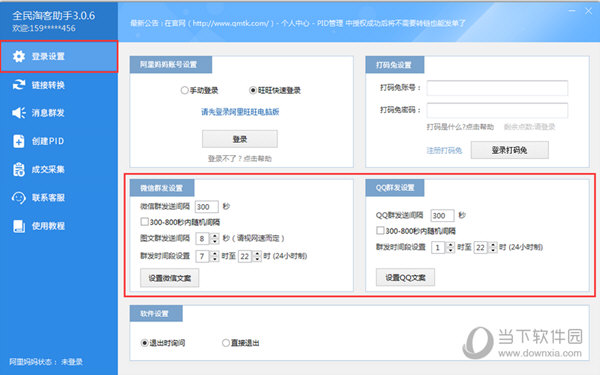This screenshot has height=375, width=600.
Task: Select the 直接退出 radio button
Action: click(x=226, y=343)
